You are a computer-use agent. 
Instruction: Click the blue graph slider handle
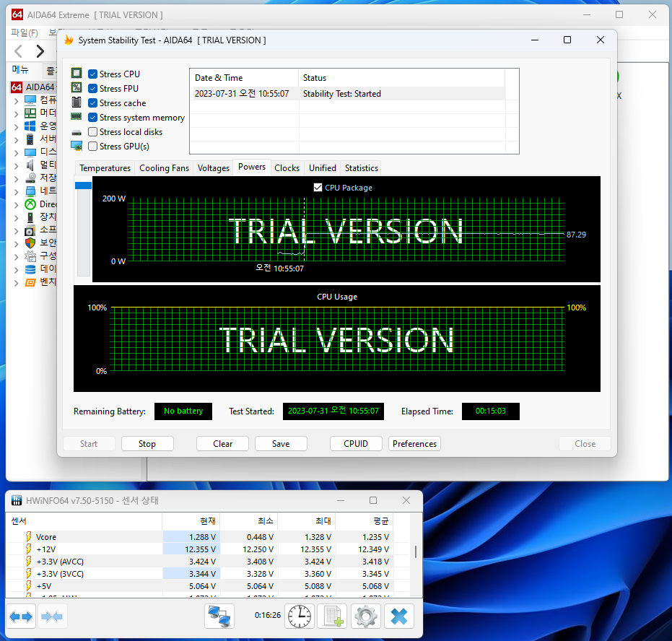[83, 186]
